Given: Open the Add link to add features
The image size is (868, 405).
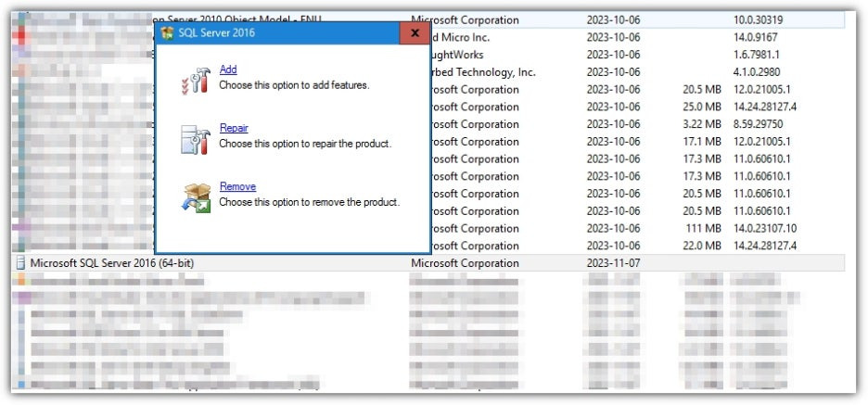Looking at the screenshot, I should [x=228, y=70].
